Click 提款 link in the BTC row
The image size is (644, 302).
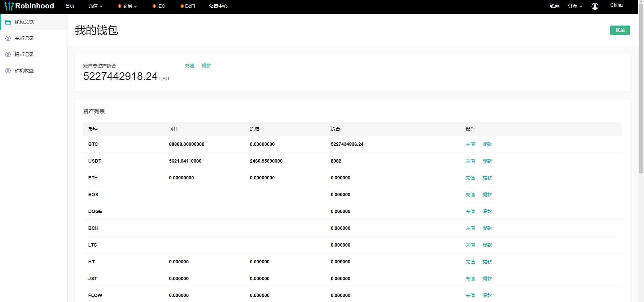[x=487, y=144]
